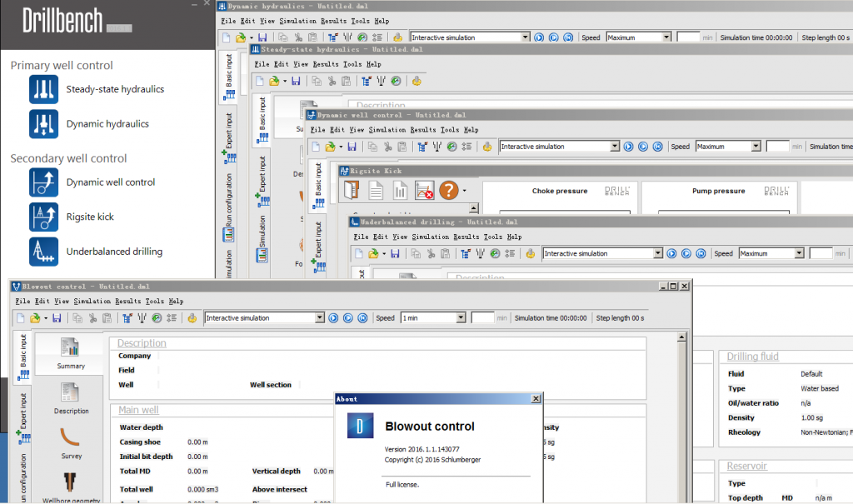
Task: Click the Drilling fluid heading link
Action: click(x=753, y=357)
